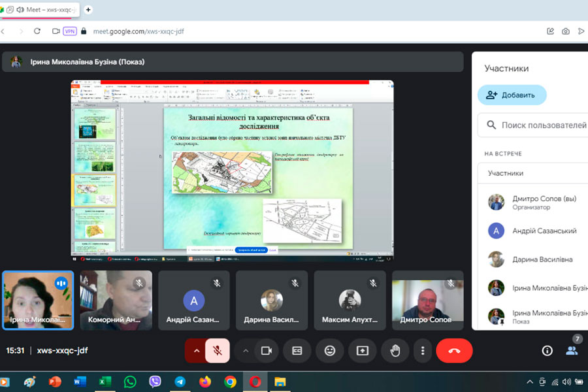
Task: Click Максим Апухт tile
Action: click(x=350, y=301)
